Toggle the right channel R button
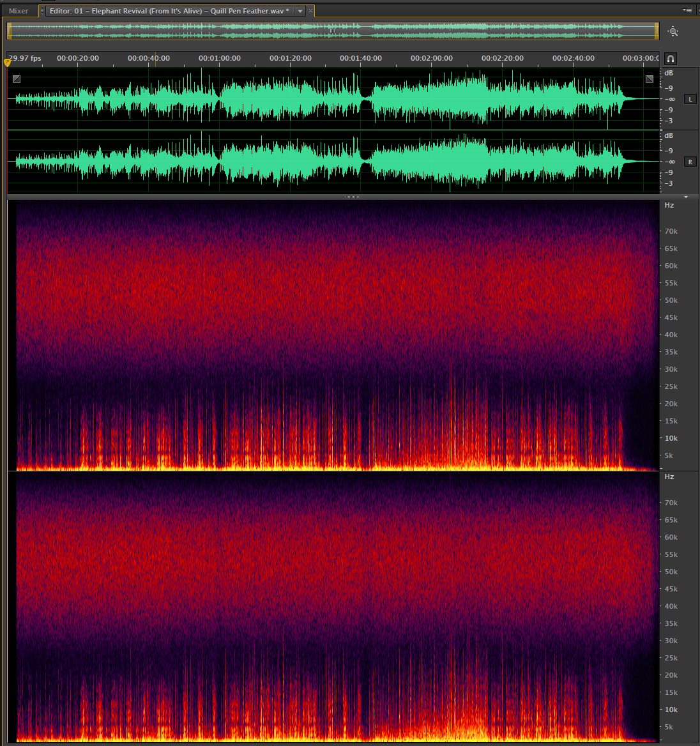The image size is (700, 746). tap(690, 162)
